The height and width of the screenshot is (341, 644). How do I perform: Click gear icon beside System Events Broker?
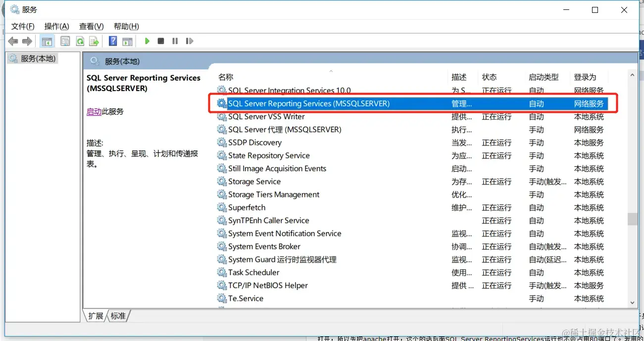(222, 246)
